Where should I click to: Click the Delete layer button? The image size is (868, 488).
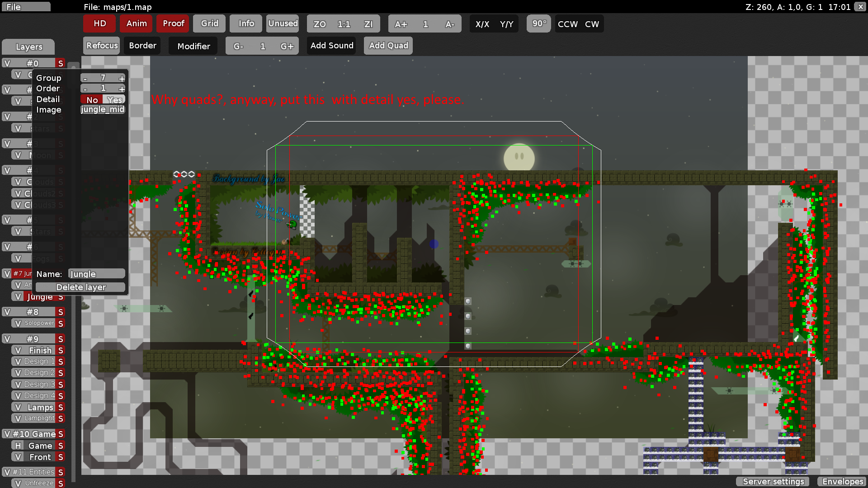pos(80,287)
